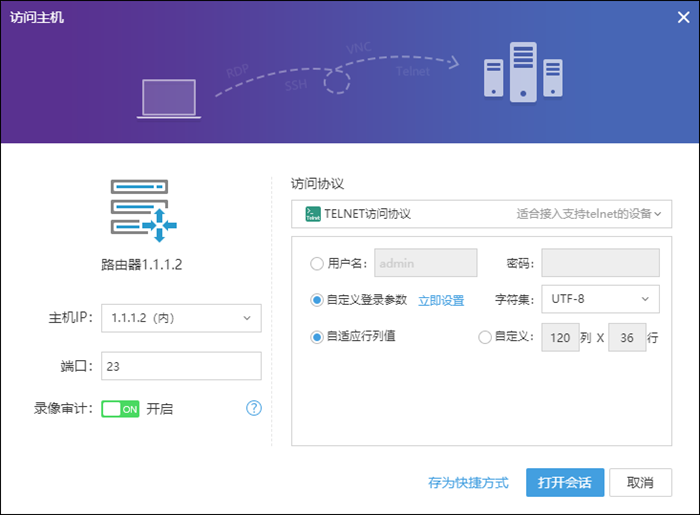This screenshot has width=700, height=515.
Task: Click the Telnet protocol icon
Action: [x=312, y=213]
